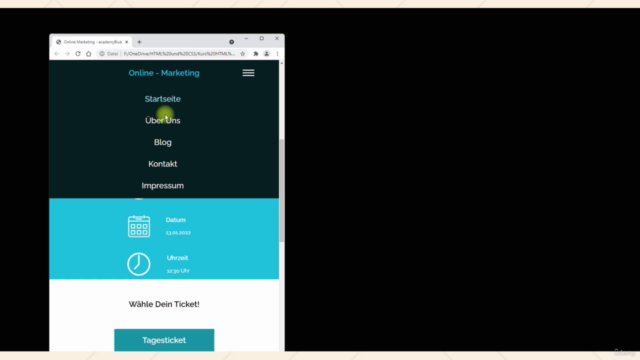Click the clock Uhrzeit icon
Screen dimensions: 640x360
139,264
